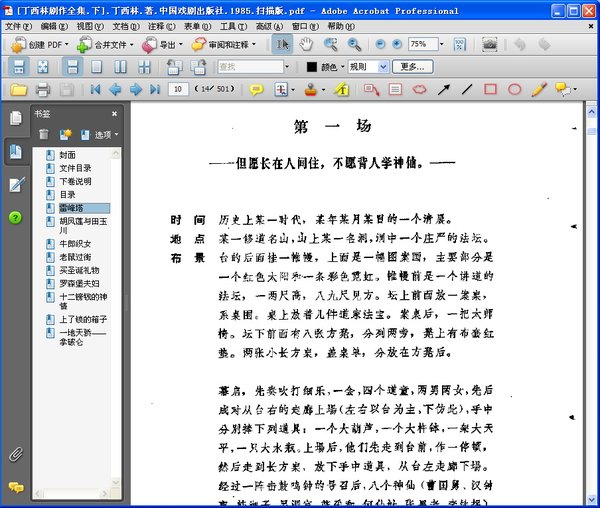Click the magnifier Zoom tool

(354, 45)
